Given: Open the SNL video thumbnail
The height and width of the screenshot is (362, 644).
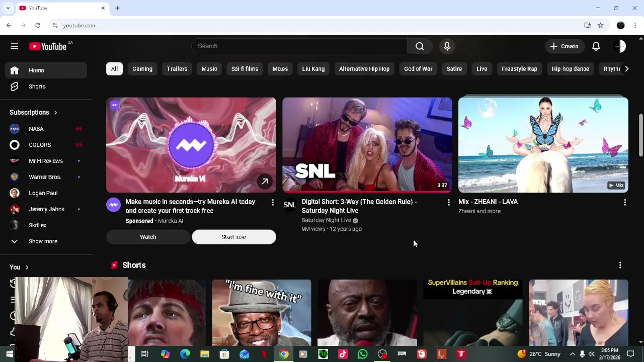Looking at the screenshot, I should [x=367, y=145].
